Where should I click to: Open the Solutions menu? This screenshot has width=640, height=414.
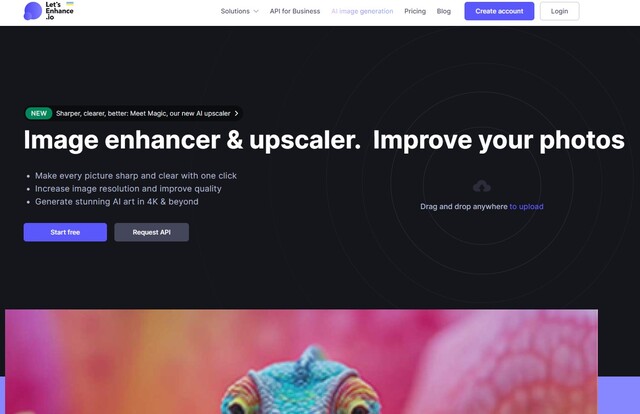[240, 11]
